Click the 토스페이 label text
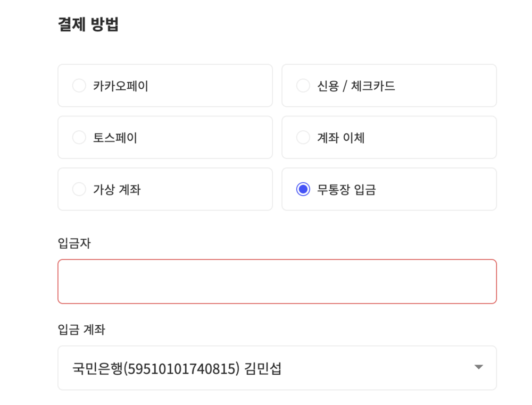The image size is (532, 405). [x=115, y=138]
